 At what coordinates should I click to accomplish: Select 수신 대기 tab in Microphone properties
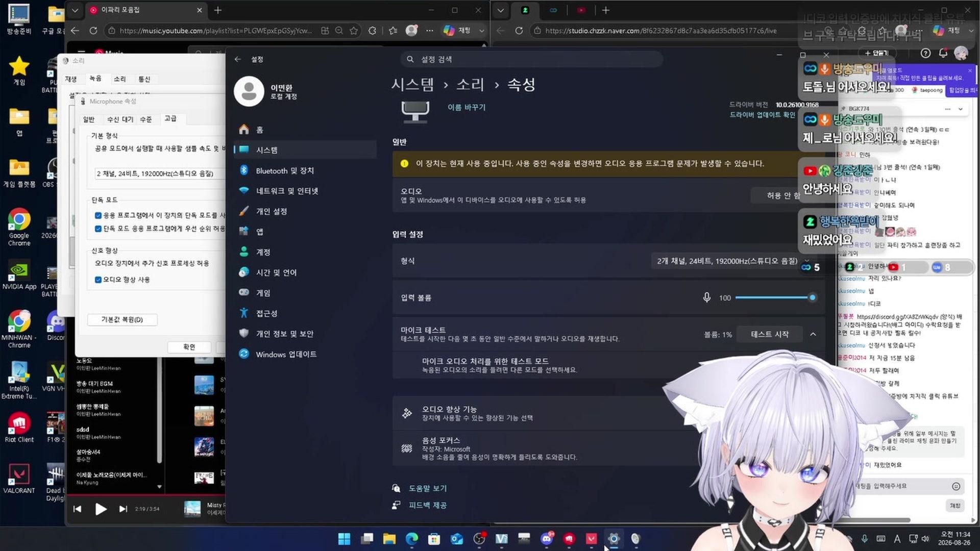[120, 119]
